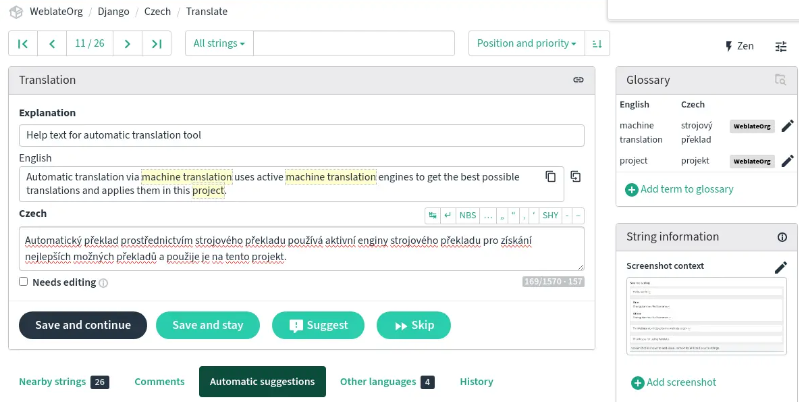799x402 pixels.
Task: Edit the machine translation glossary term
Action: pos(787,126)
